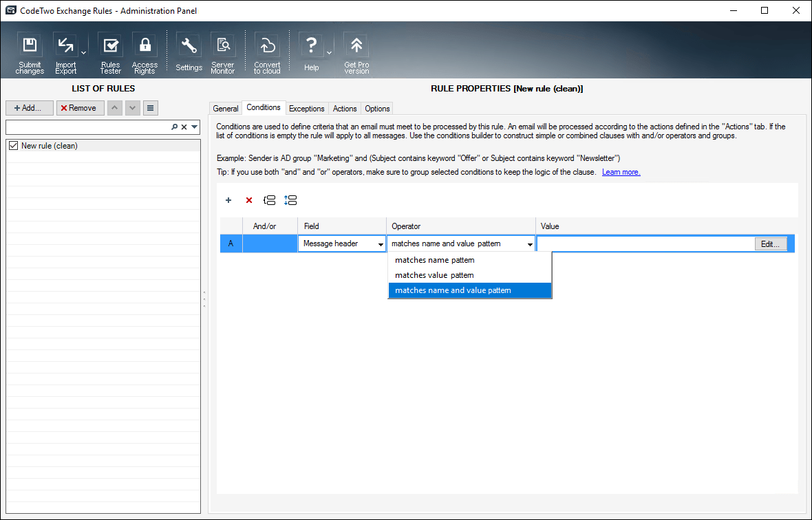Screen dimensions: 812x520
Task: Click the search magnifier icon
Action: [175, 127]
